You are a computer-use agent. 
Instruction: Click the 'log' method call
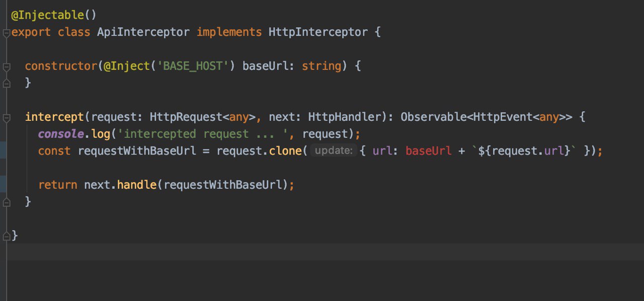[101, 134]
